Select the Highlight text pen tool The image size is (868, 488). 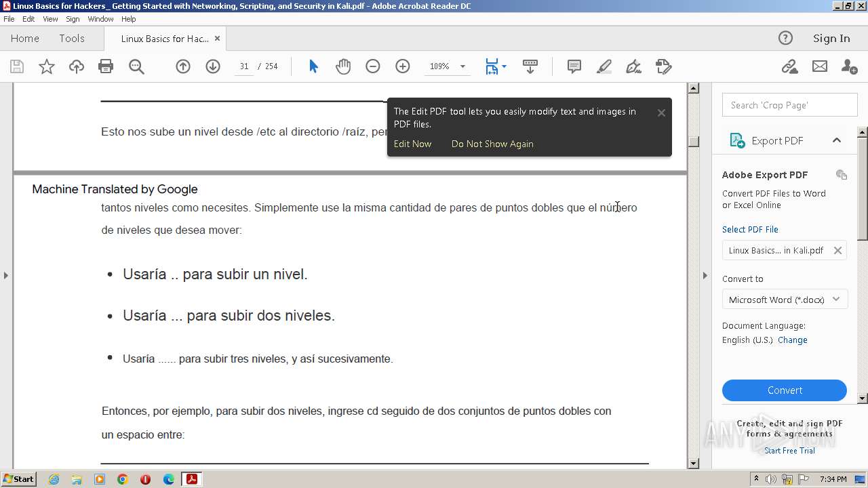[x=604, y=66]
